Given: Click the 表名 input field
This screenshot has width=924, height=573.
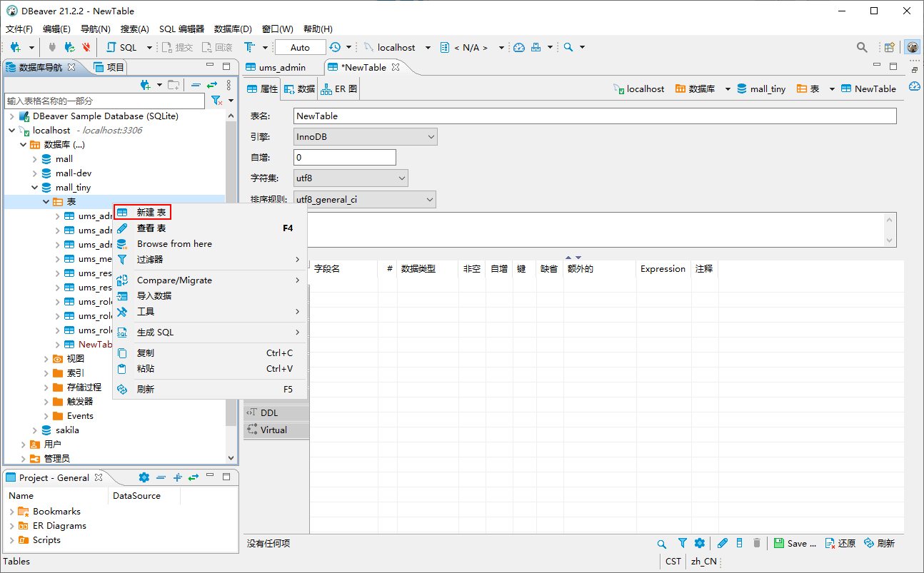Looking at the screenshot, I should (595, 116).
